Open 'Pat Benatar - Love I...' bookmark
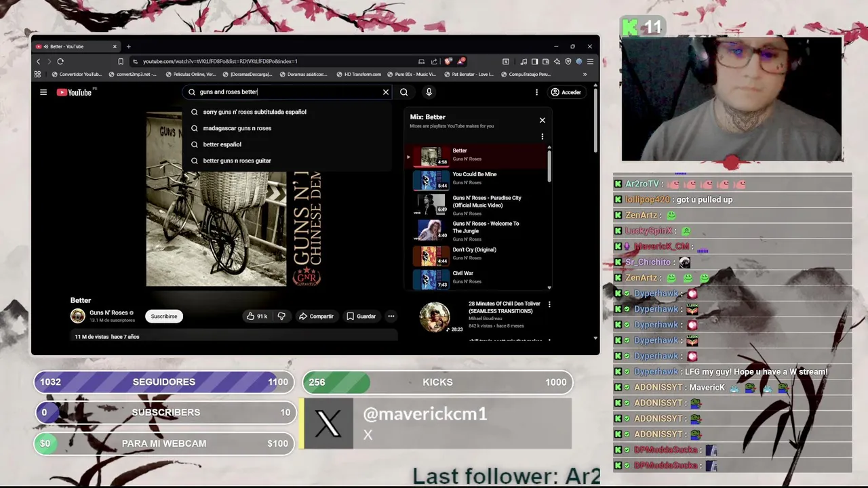Image resolution: width=868 pixels, height=488 pixels. [x=469, y=75]
